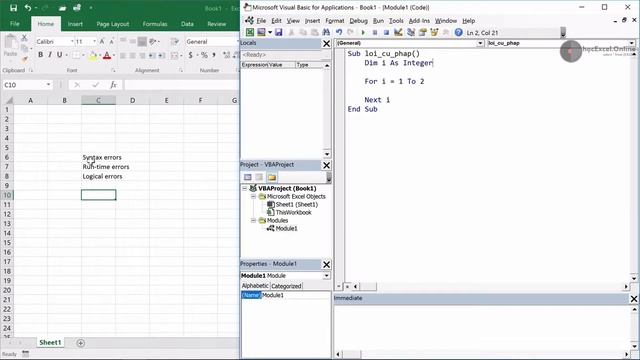This screenshot has width=640, height=360.
Task: Save the workbook from Excel quick access toolbar
Action: point(13,8)
